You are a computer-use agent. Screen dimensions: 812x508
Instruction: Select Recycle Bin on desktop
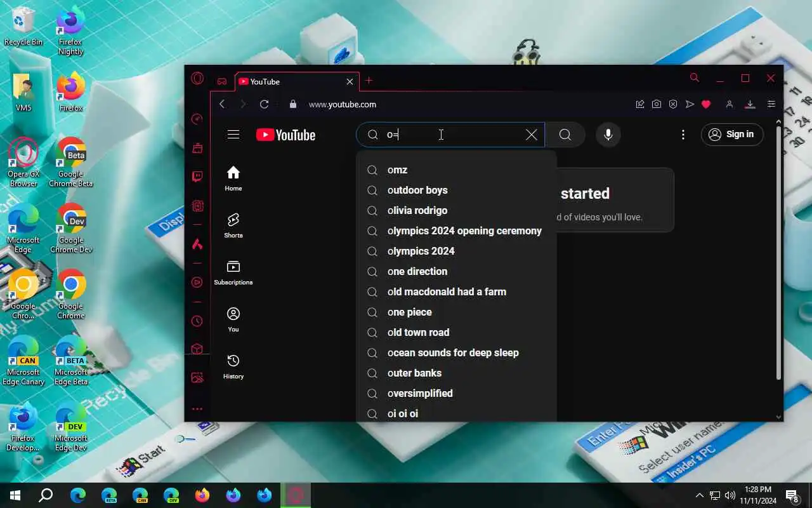23,27
